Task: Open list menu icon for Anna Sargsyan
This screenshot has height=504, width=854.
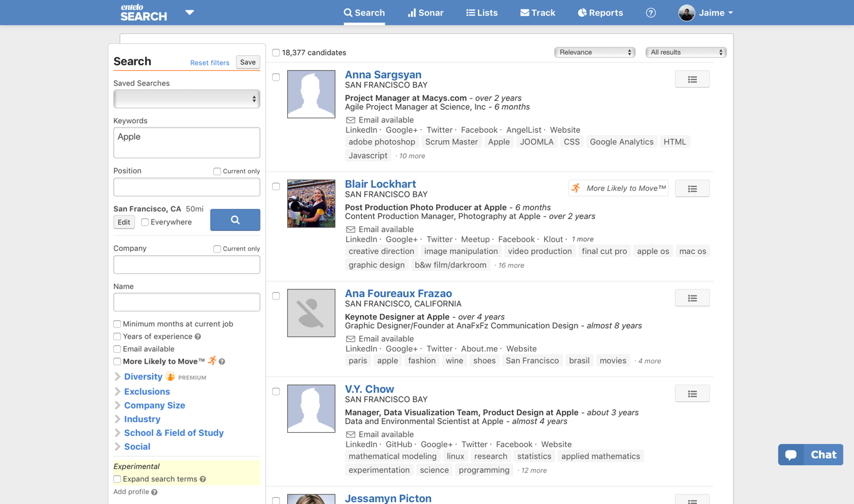Action: coord(692,79)
